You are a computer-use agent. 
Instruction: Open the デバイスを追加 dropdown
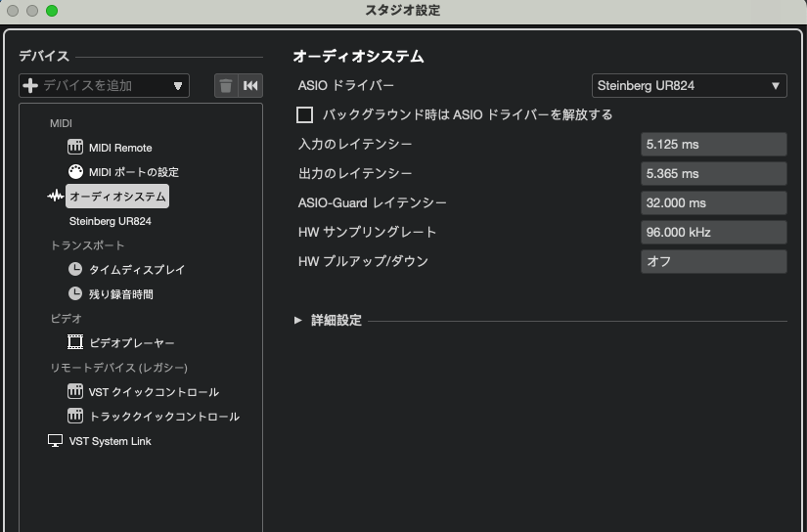104,86
